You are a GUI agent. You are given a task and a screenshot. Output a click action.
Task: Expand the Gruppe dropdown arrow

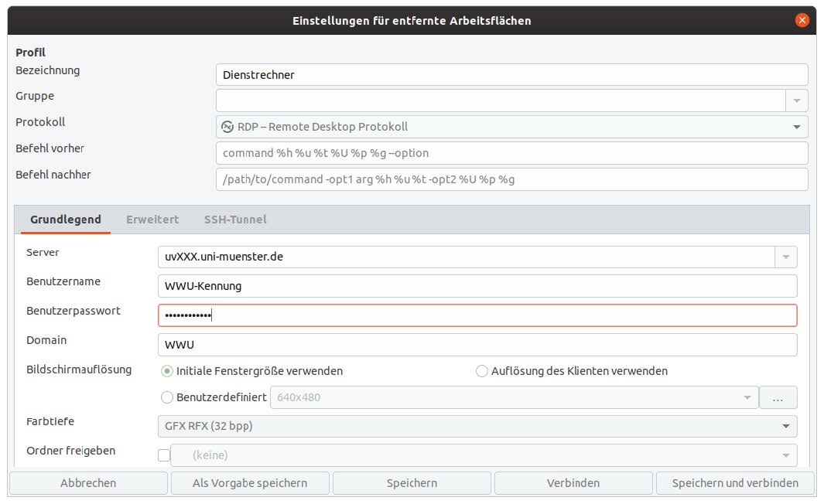[797, 100]
